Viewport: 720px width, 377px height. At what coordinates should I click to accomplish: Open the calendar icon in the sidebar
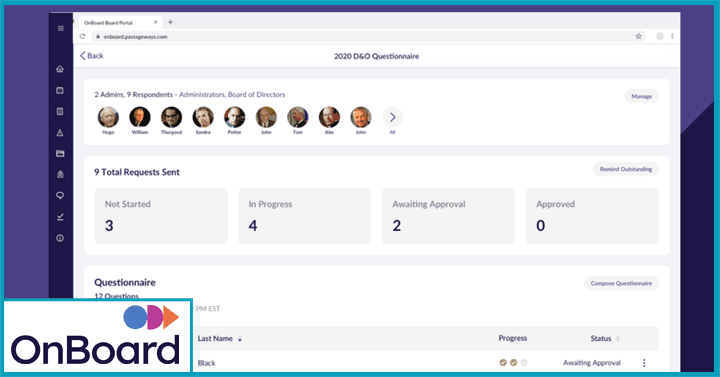pos(60,90)
